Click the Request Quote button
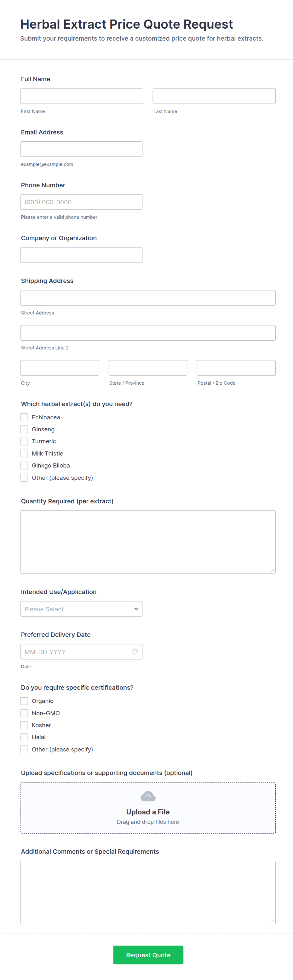The width and height of the screenshot is (293, 980). [x=148, y=955]
